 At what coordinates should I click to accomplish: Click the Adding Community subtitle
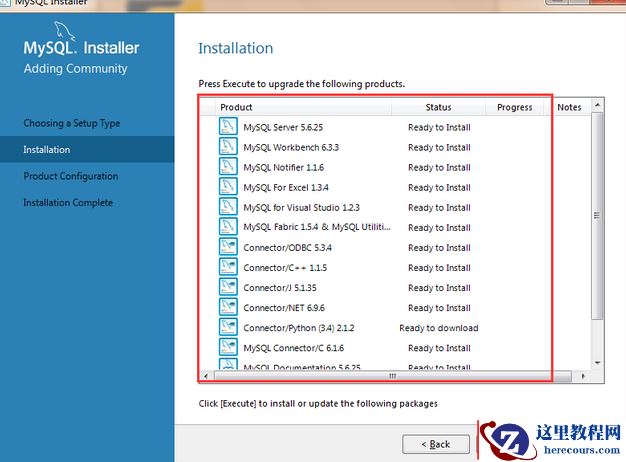(x=75, y=69)
